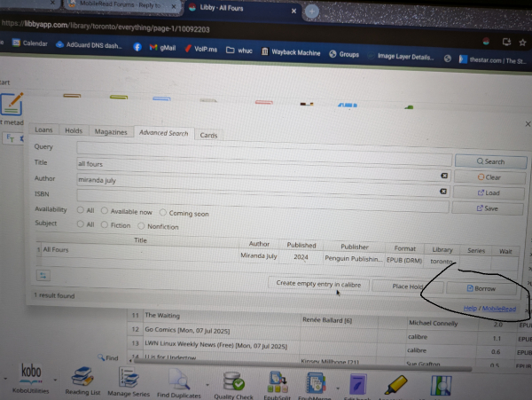The image size is (532, 400).
Task: Select the All Fours result row
Action: point(277,255)
